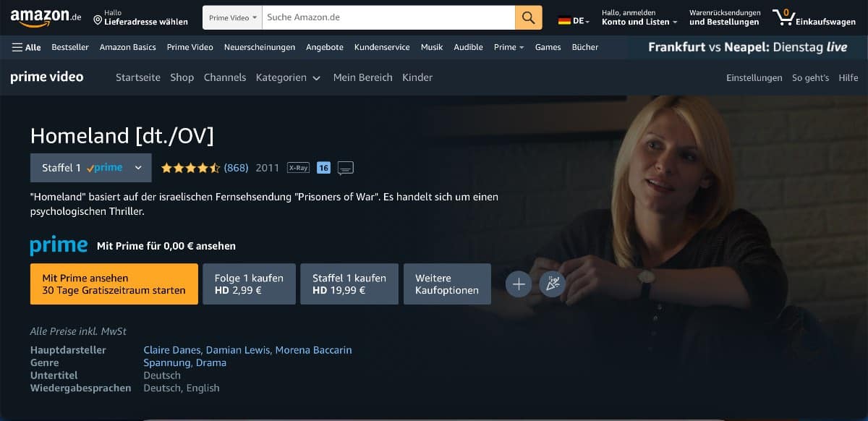
Task: Click the Homeland [dt./OV] title
Action: (x=122, y=135)
